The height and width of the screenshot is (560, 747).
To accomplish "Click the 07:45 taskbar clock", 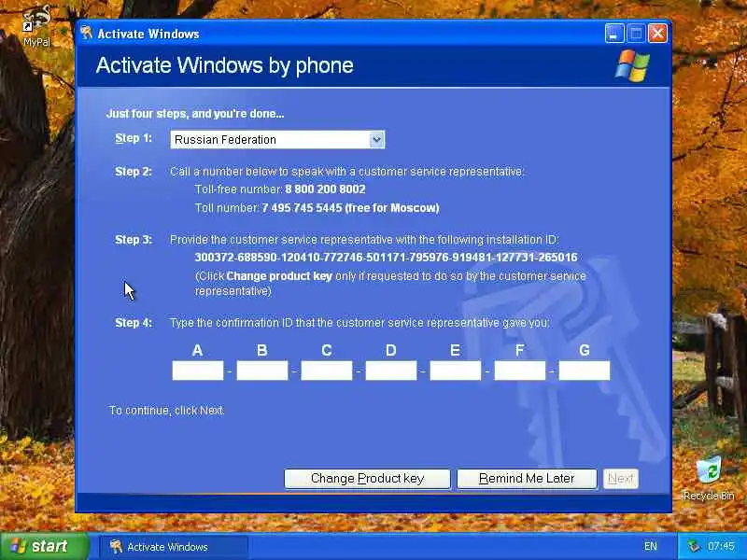I will point(721,546).
